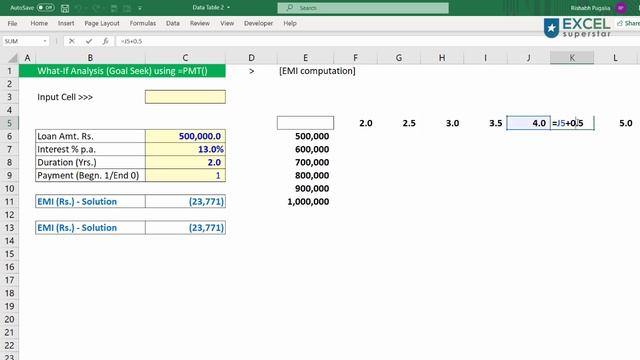Open the Customize Quick Access Toolbar dropdown
This screenshot has width=640, height=360.
pos(140,8)
